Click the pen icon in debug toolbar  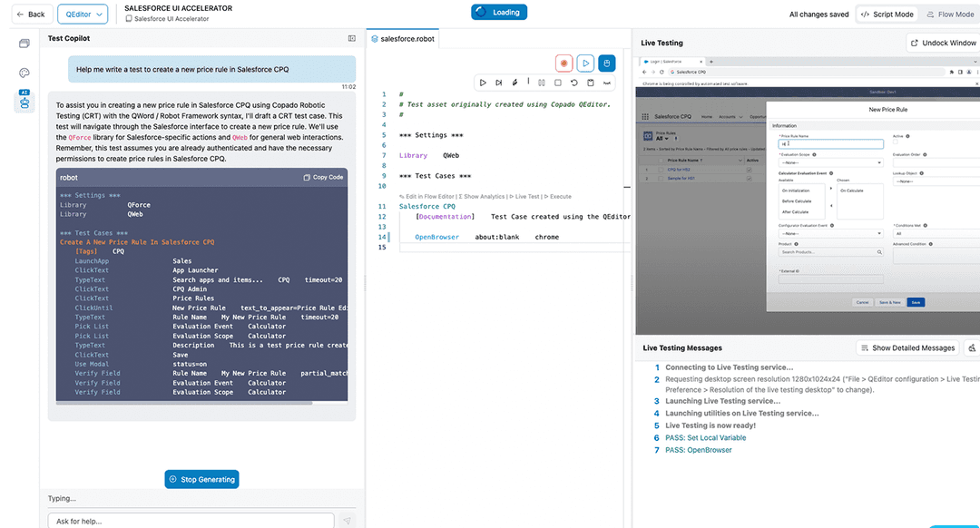(515, 83)
